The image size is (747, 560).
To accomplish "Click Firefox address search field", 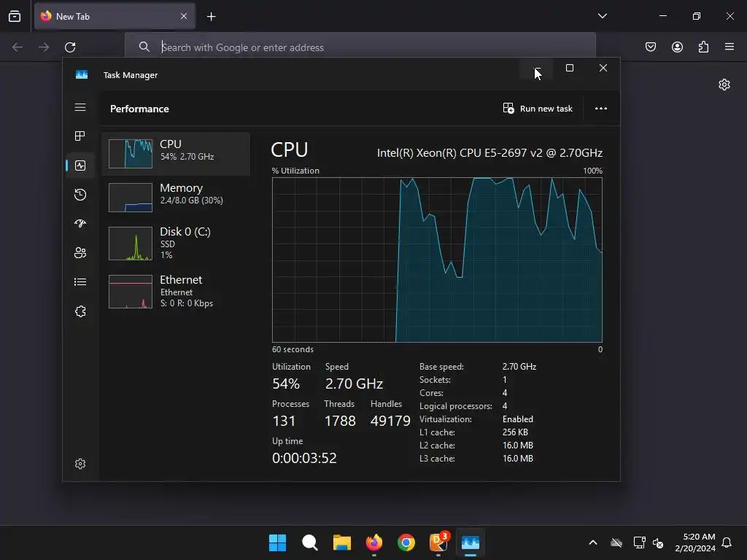I will [360, 47].
